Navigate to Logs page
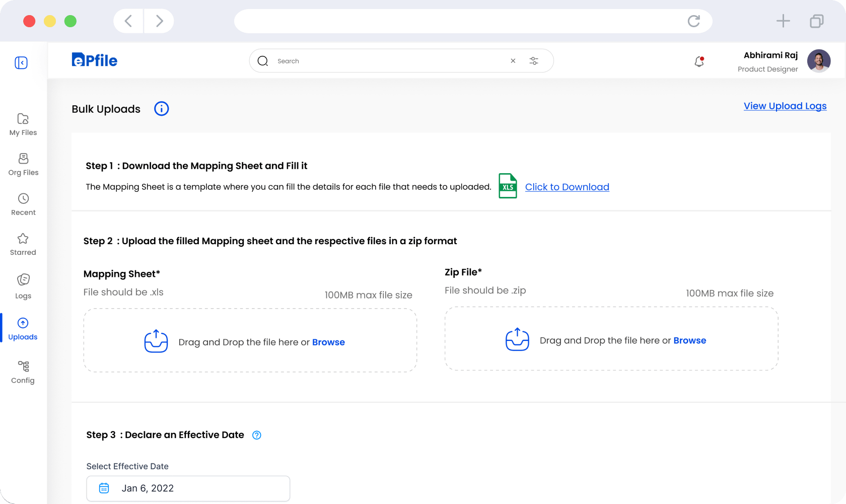The image size is (846, 504). pos(23,286)
